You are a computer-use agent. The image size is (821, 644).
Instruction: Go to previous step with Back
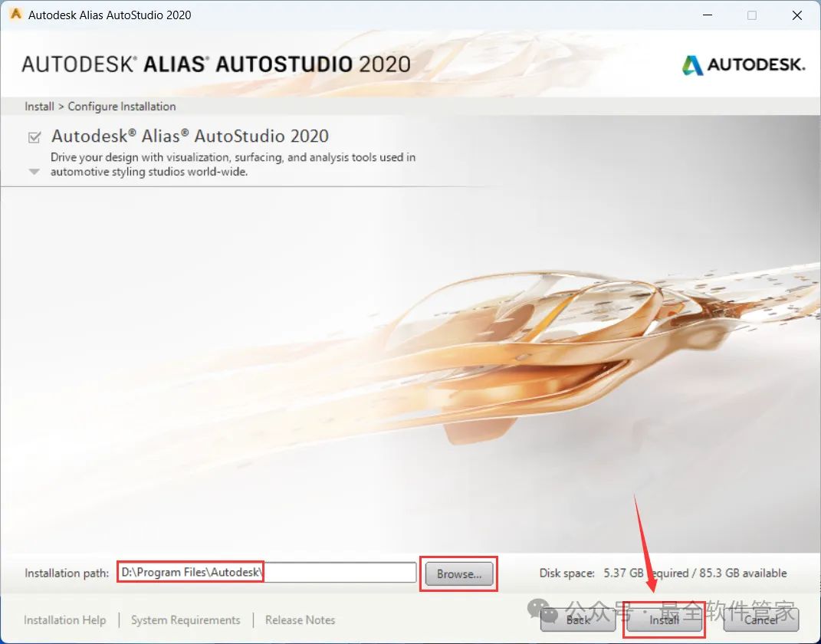point(578,620)
